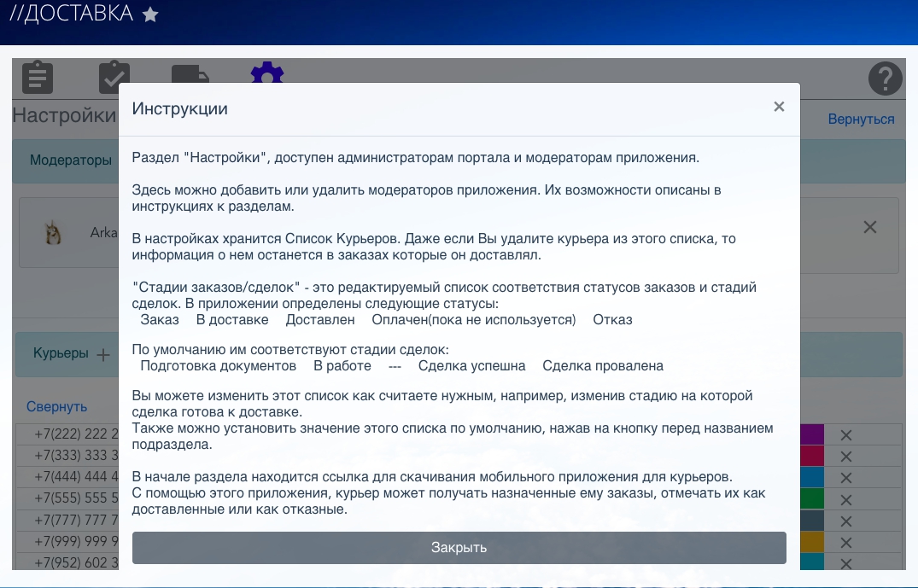Remove moderator Arka with the X icon
Image resolution: width=918 pixels, height=588 pixels.
tap(869, 227)
